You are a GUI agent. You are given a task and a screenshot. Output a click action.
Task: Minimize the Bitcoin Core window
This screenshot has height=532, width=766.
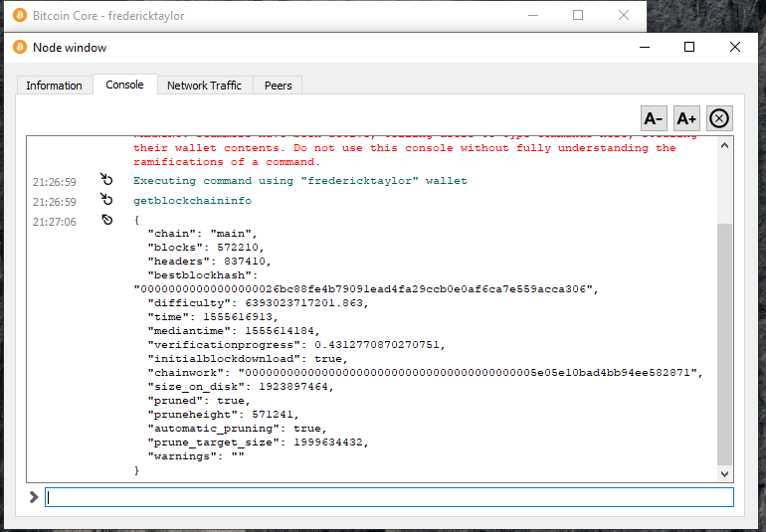point(533,15)
